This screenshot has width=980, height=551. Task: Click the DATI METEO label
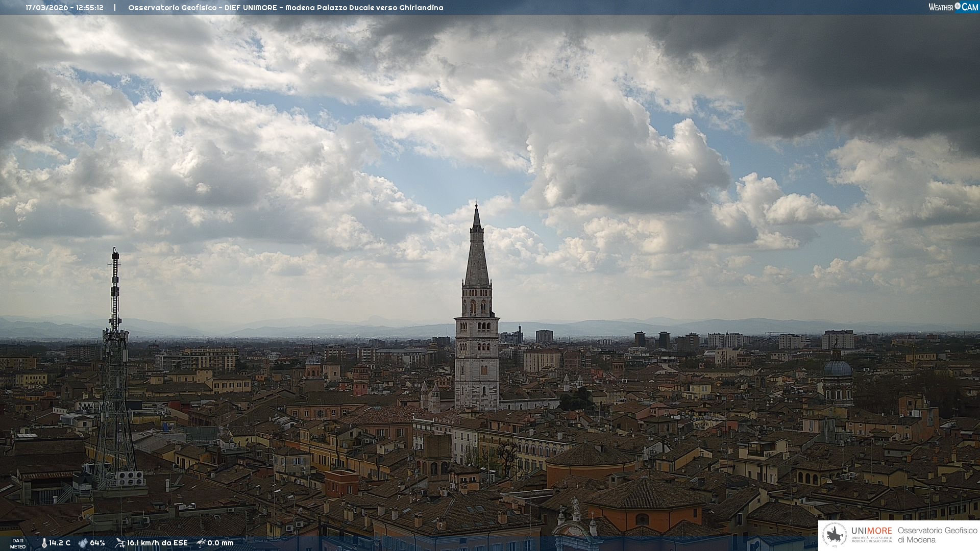[18, 543]
